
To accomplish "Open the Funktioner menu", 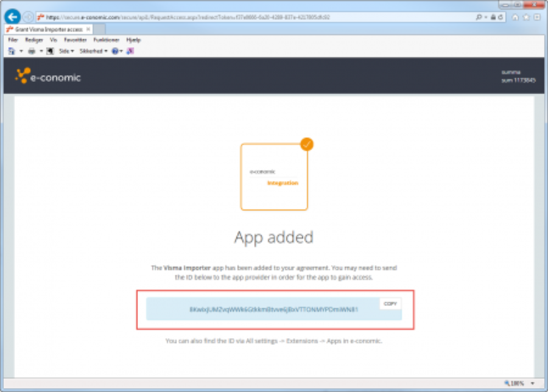I will tap(106, 40).
